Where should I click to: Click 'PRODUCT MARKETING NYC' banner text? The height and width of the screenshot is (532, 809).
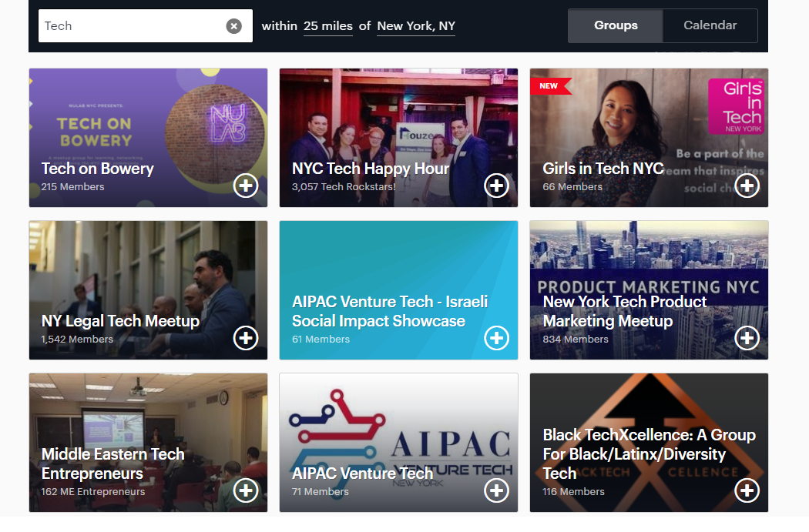coord(648,286)
